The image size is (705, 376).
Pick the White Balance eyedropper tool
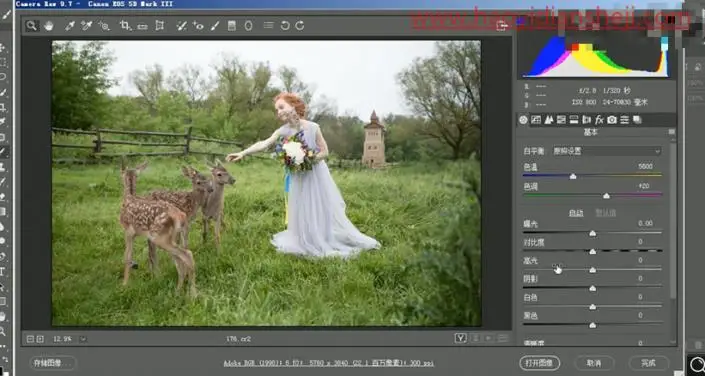(x=70, y=26)
